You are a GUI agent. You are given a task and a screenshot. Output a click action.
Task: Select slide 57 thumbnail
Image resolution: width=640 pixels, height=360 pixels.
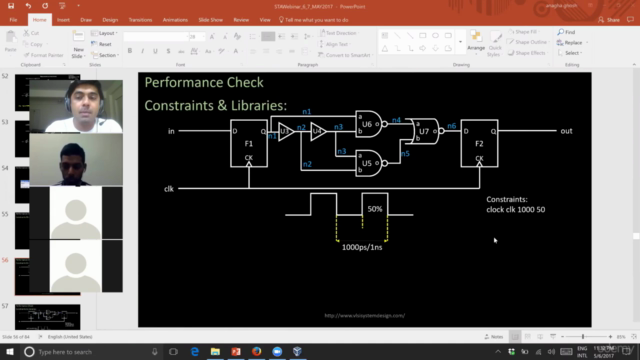[47, 317]
